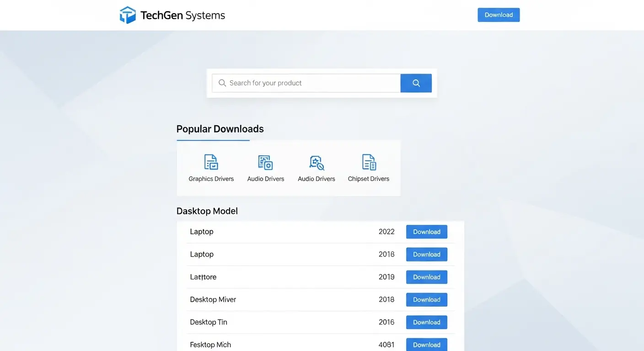
Task: Download for the Laptop row above Lattore
Action: pyautogui.click(x=427, y=255)
